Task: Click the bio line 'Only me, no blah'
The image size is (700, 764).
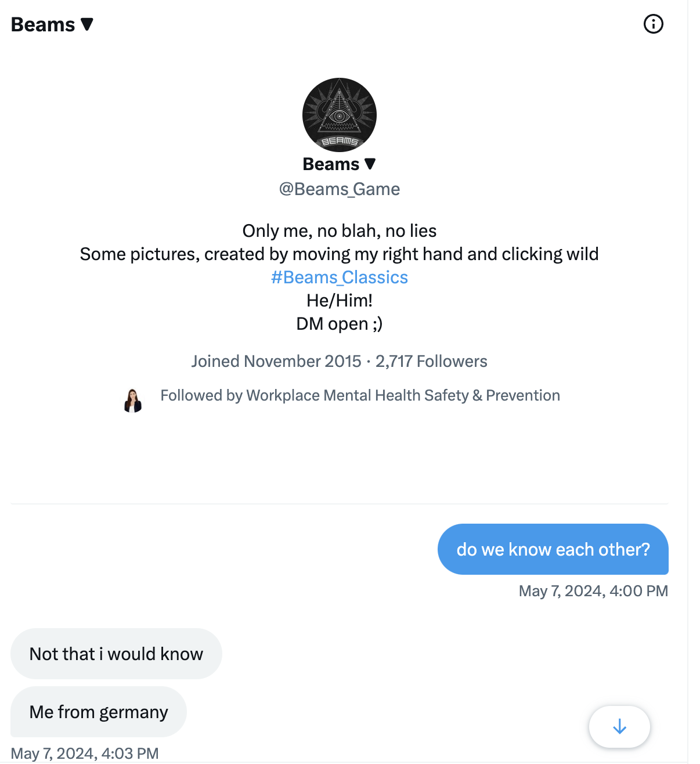Action: click(x=340, y=231)
